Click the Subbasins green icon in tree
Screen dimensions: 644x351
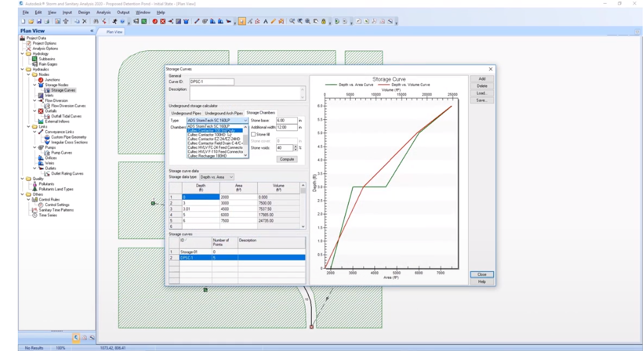pyautogui.click(x=34, y=59)
